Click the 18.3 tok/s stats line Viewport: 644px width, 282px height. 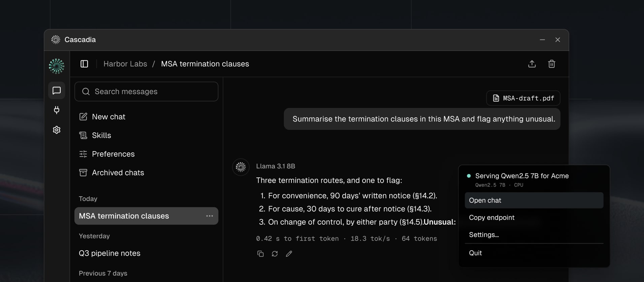click(347, 238)
